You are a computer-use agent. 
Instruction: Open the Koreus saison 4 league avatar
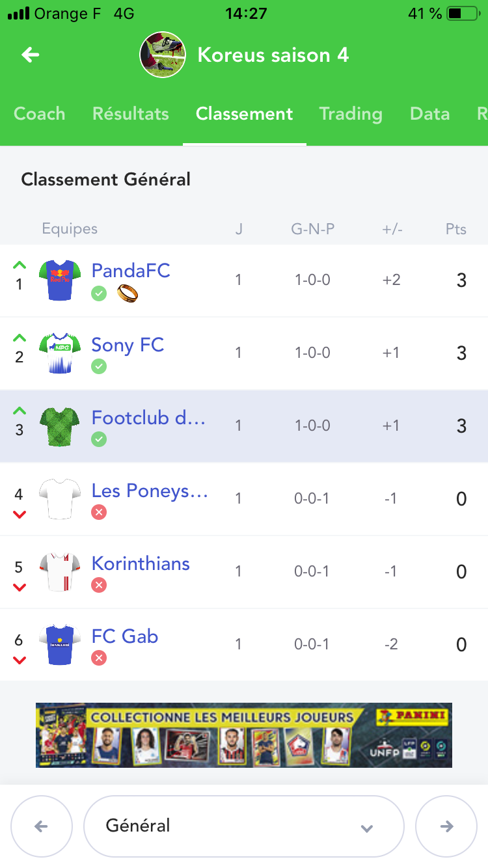click(164, 55)
